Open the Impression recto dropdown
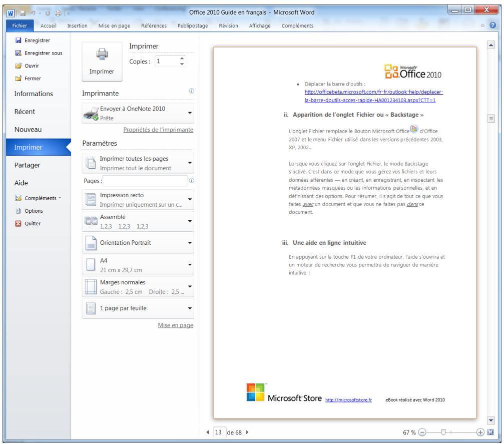 (x=138, y=200)
